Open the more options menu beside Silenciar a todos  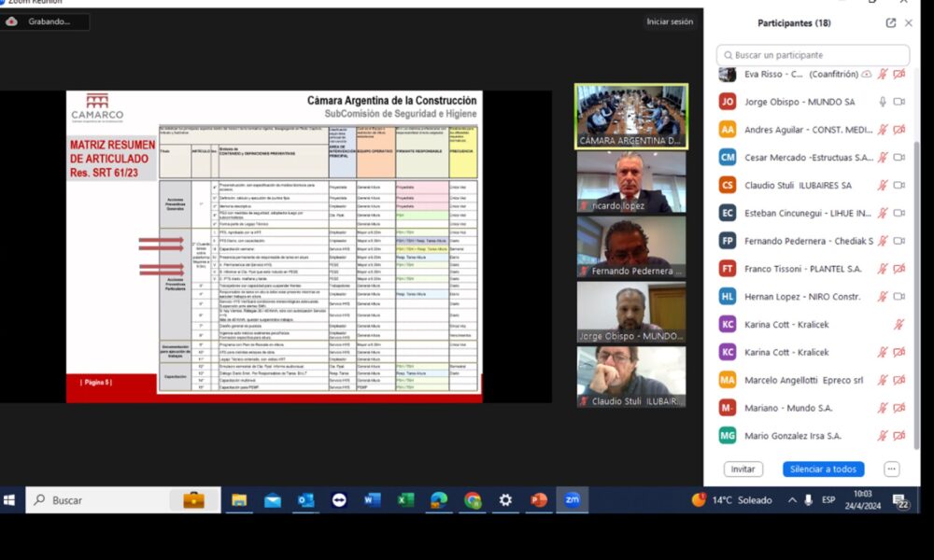[892, 469]
